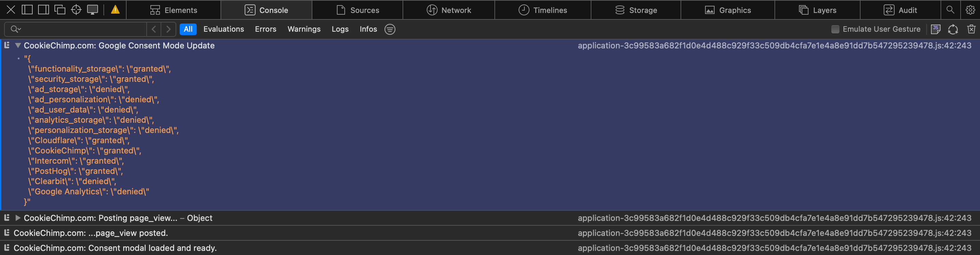The width and height of the screenshot is (980, 255).
Task: Dock inspector to the right side
Action: 43,10
